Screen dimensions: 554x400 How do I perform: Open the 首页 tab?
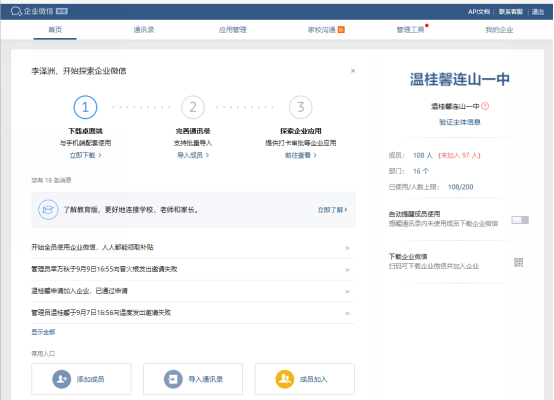(55, 30)
